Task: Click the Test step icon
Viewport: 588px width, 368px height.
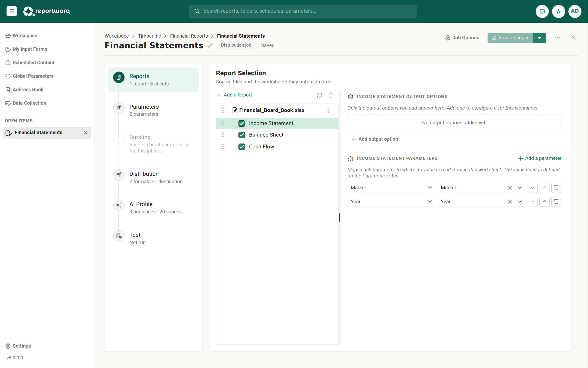Action: 119,236
